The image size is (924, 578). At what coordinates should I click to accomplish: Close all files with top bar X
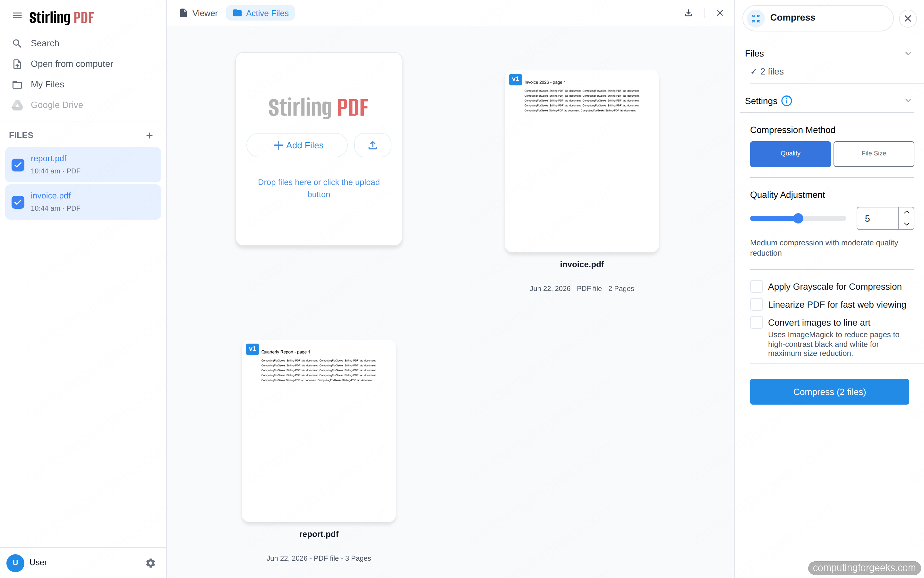click(x=720, y=13)
